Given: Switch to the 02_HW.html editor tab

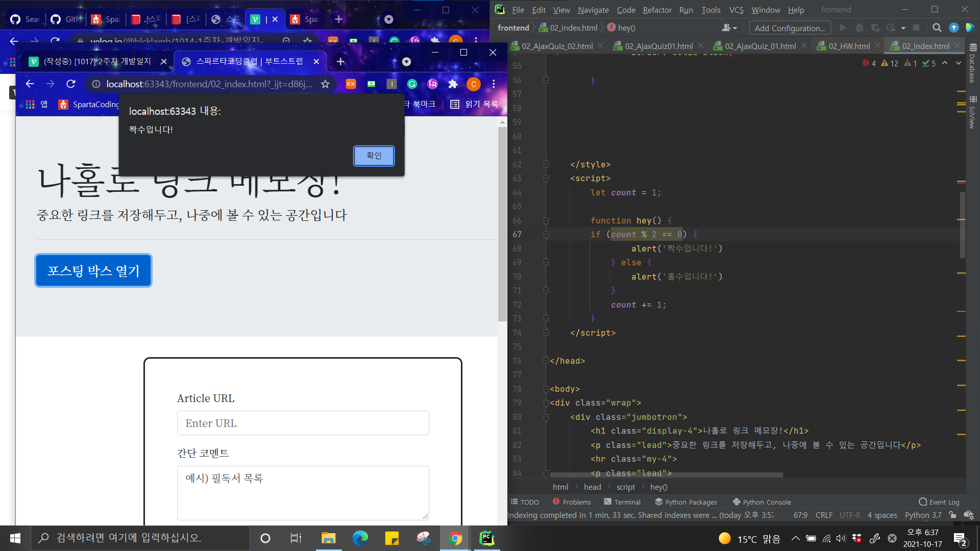Looking at the screenshot, I should point(849,46).
